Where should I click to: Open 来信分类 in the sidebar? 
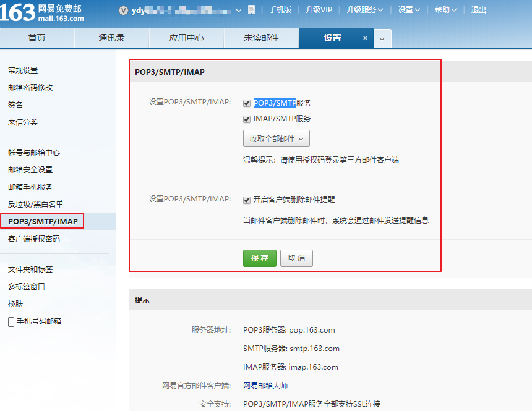pos(23,122)
